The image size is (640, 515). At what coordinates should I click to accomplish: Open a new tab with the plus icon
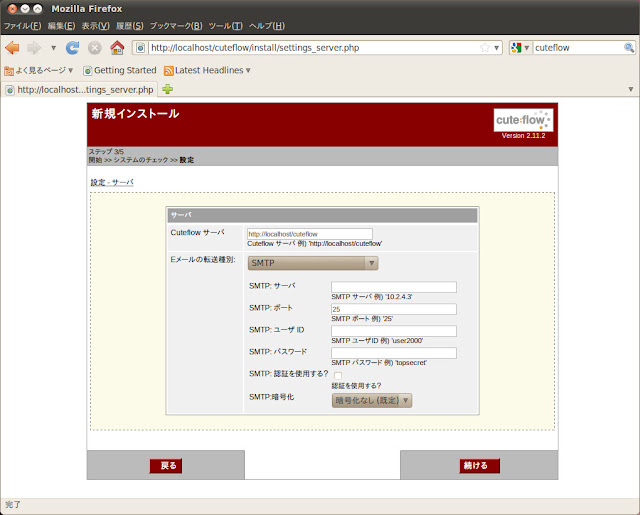tap(167, 89)
